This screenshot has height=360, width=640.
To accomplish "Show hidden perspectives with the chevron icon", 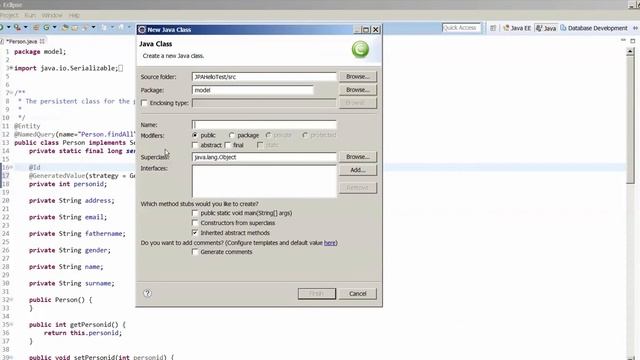I will 635,28.
